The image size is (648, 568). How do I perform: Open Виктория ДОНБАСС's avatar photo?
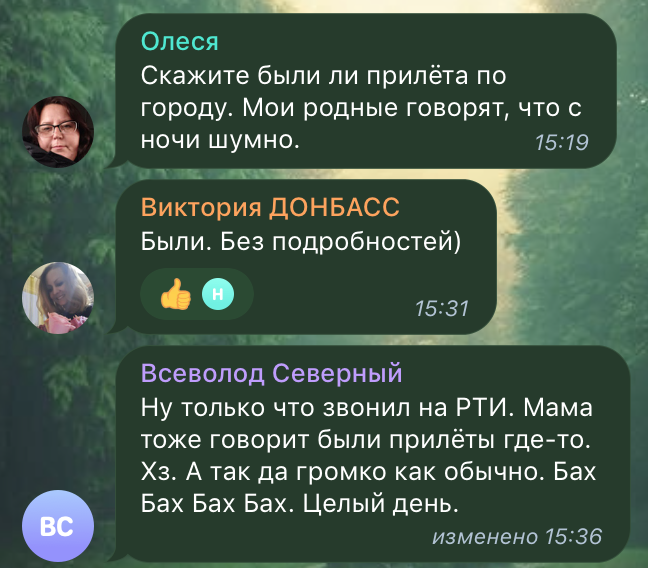click(58, 297)
